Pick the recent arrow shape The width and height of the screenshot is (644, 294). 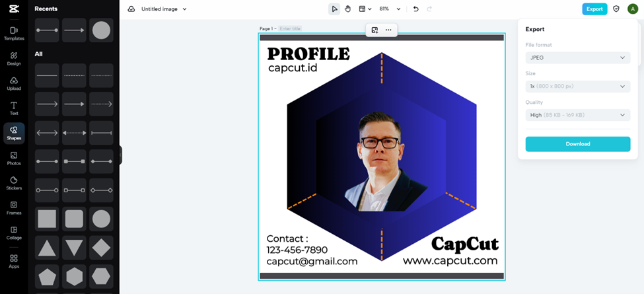(74, 30)
